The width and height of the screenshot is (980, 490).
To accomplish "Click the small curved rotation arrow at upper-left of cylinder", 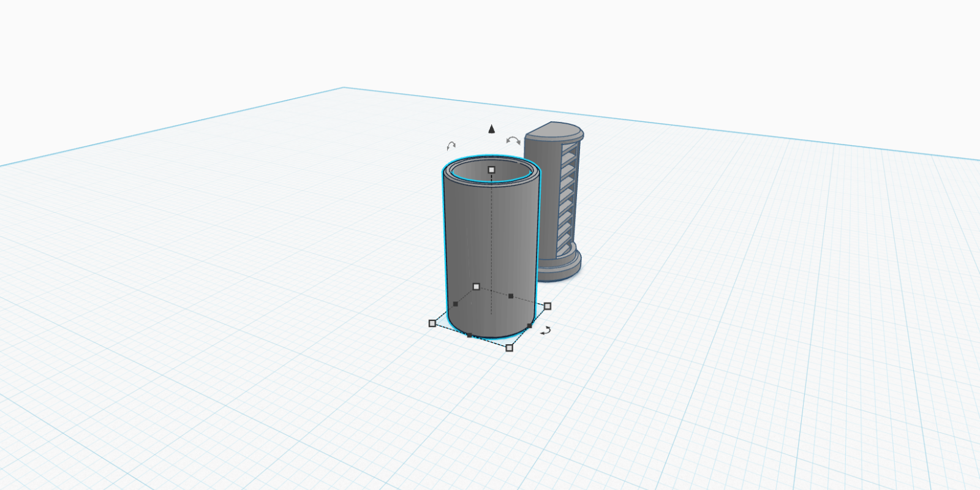I will click(451, 146).
